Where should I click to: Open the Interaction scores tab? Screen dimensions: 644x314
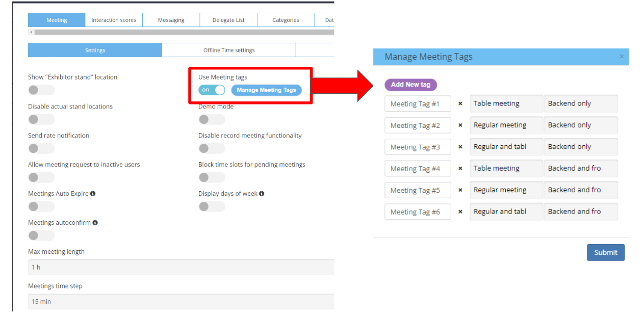tap(114, 20)
